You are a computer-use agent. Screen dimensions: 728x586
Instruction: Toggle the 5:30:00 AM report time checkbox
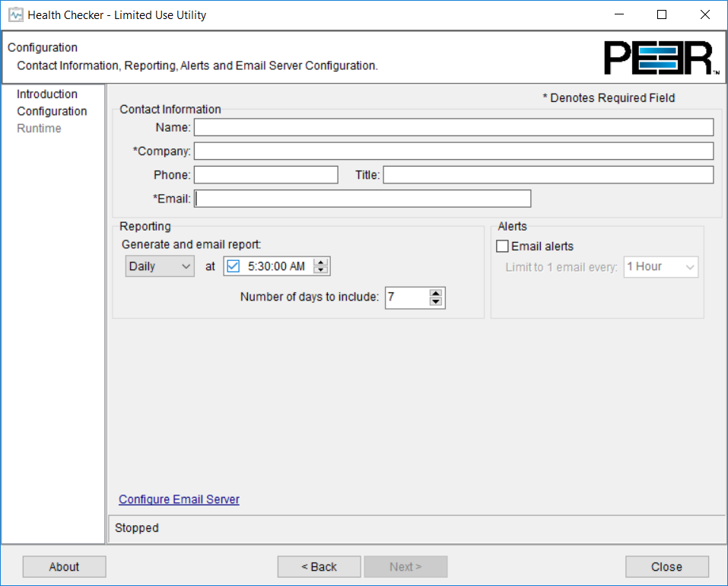[233, 266]
